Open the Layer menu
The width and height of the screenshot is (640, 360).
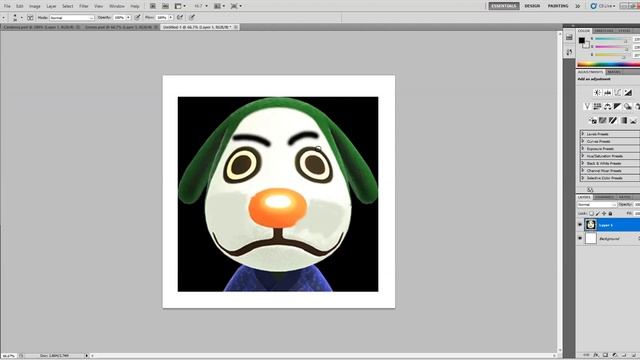pos(51,6)
